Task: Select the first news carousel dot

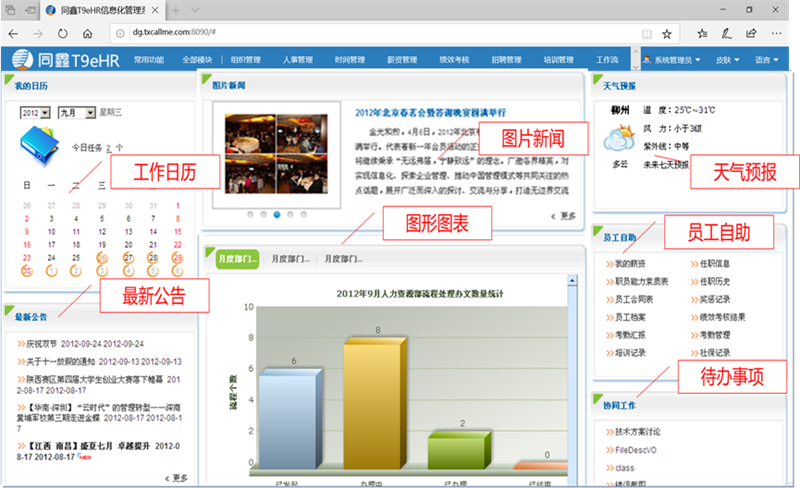Action: pyautogui.click(x=248, y=214)
